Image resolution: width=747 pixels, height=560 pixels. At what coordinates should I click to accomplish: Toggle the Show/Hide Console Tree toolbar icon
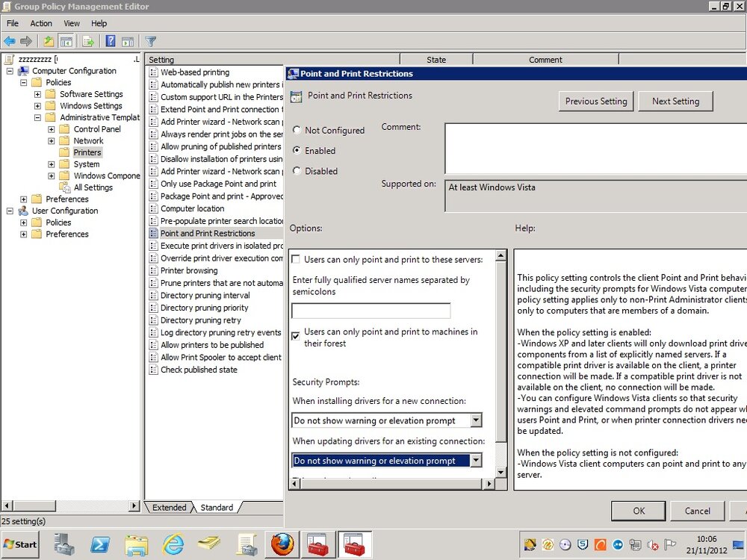[x=66, y=41]
